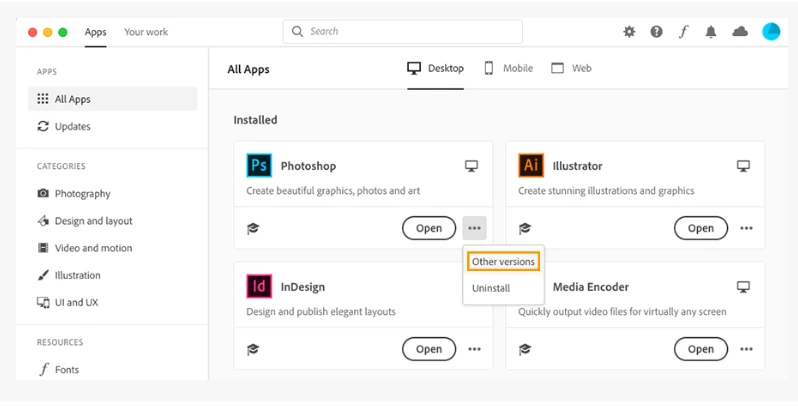Viewport: 798px width, 406px height.
Task: Click 'Design and publish elegant layouts' text
Action: [x=321, y=311]
